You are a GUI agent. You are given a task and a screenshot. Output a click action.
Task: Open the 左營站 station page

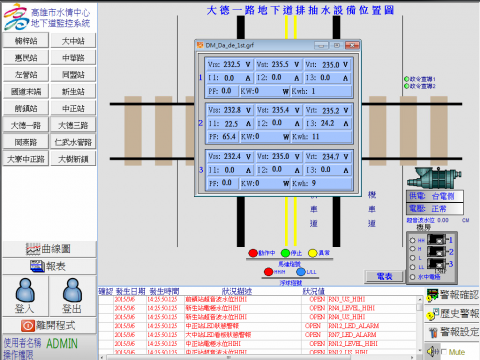[26, 75]
